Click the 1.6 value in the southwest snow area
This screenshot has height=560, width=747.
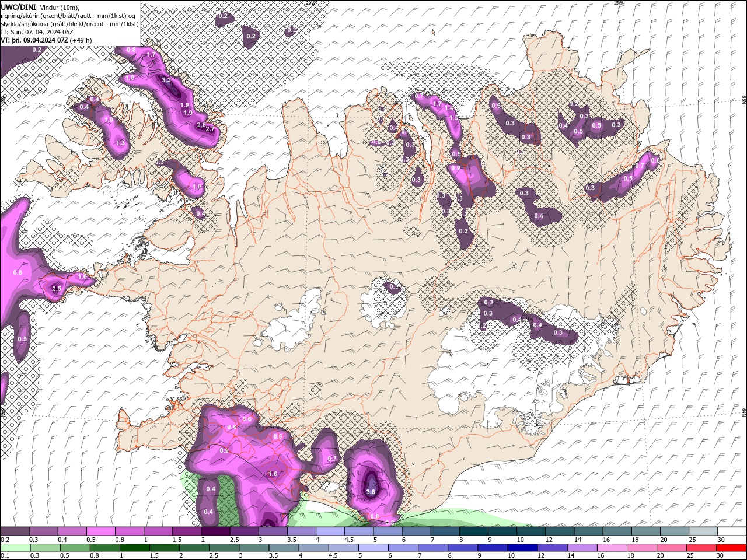click(x=273, y=474)
